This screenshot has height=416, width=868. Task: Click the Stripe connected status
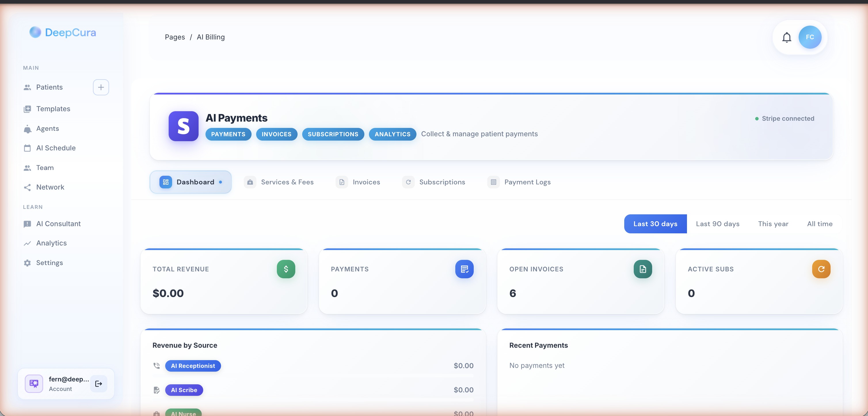click(x=785, y=119)
